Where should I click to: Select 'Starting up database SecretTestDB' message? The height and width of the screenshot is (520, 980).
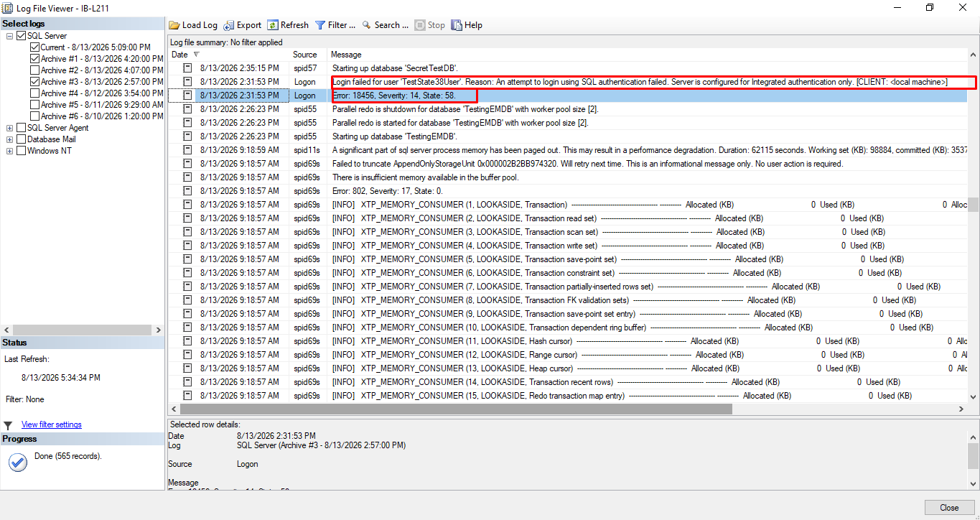[394, 68]
